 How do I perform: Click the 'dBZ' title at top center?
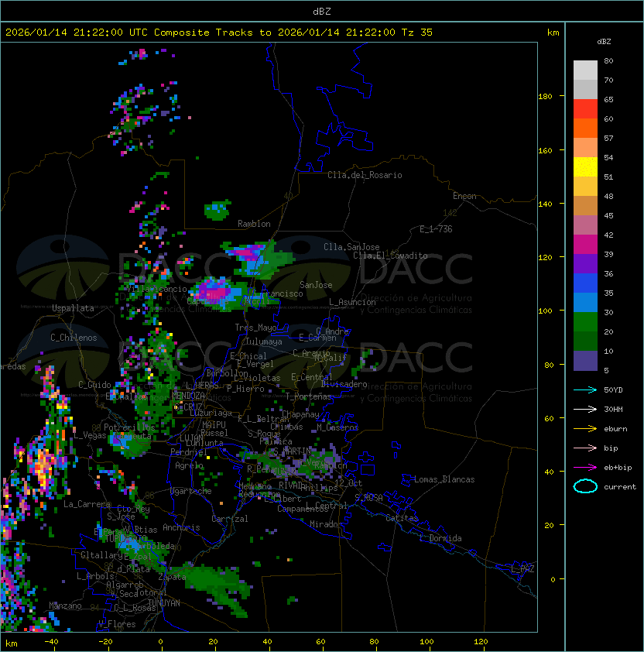point(322,12)
